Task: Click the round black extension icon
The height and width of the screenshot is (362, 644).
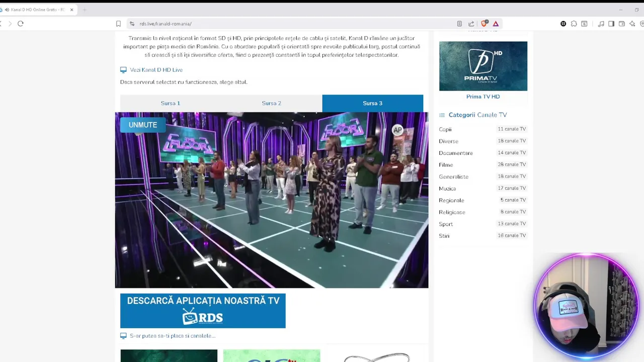Action: click(563, 24)
